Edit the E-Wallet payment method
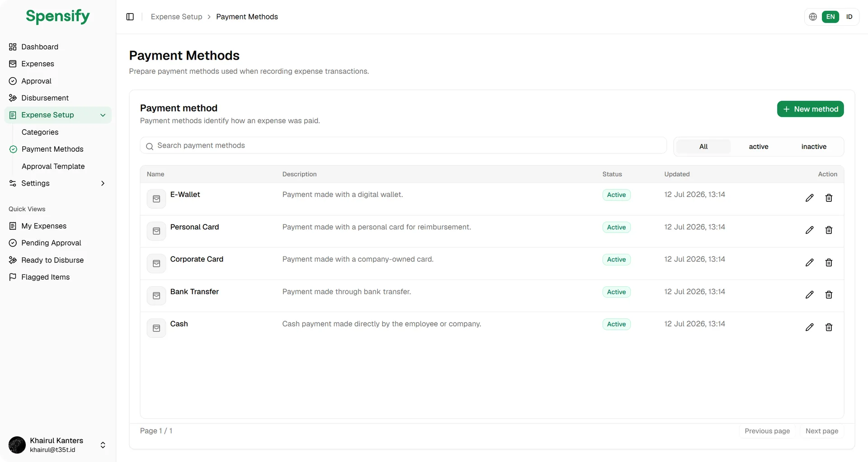The width and height of the screenshot is (868, 462). tap(809, 198)
